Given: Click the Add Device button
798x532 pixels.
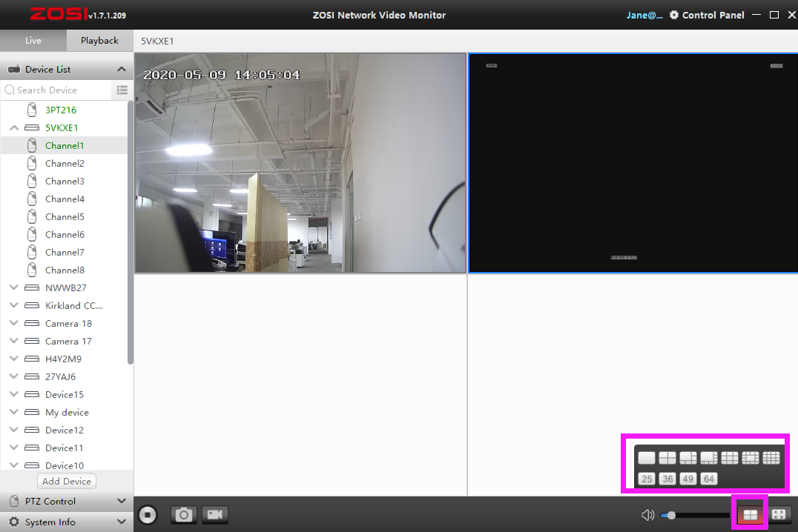Looking at the screenshot, I should 67,481.
